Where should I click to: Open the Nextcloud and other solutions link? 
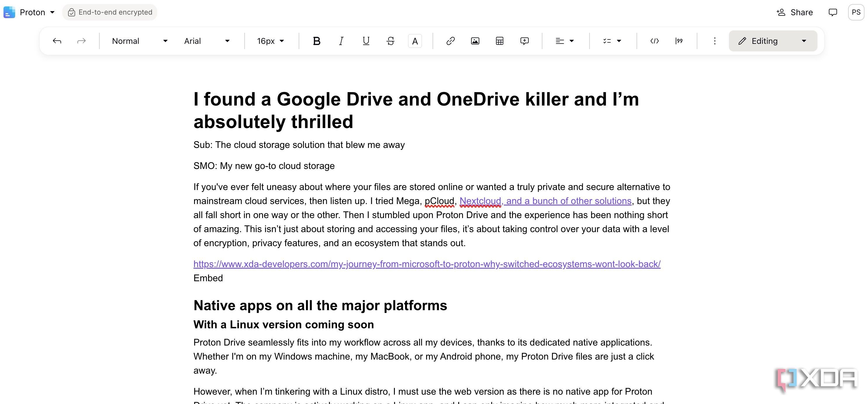(x=545, y=201)
